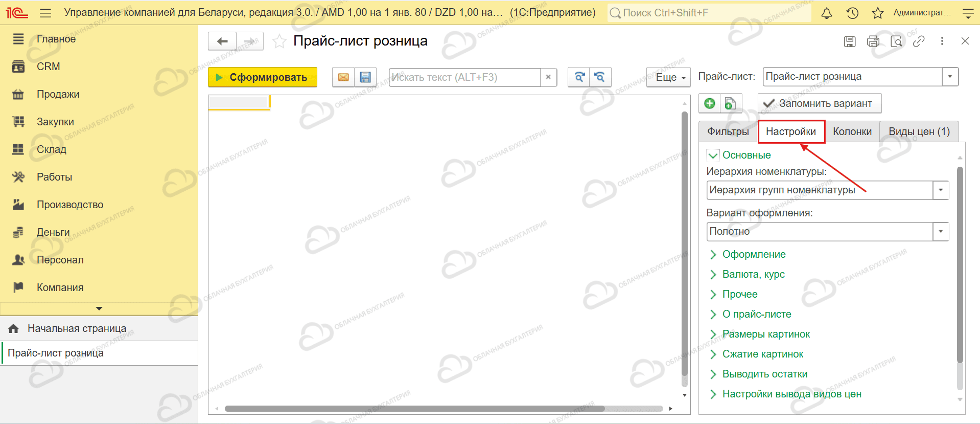This screenshot has width=980, height=424.
Task: Click the 1C logo icon
Action: point(17,13)
